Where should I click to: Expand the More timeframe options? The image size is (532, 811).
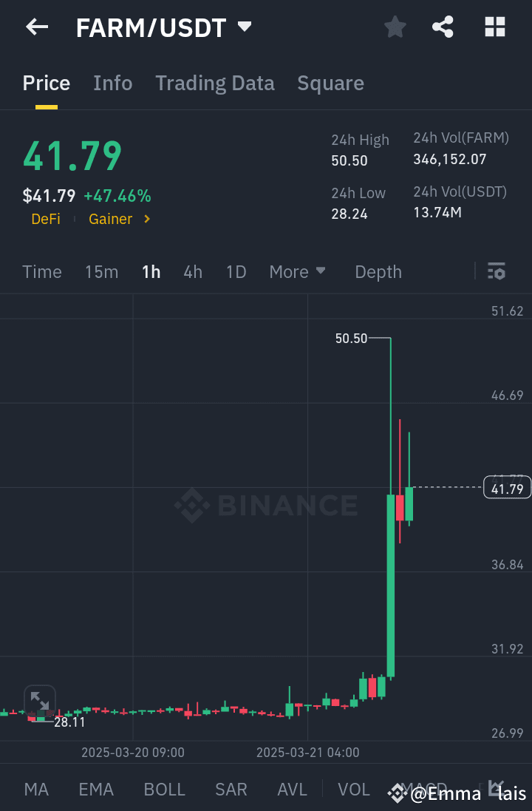297,272
